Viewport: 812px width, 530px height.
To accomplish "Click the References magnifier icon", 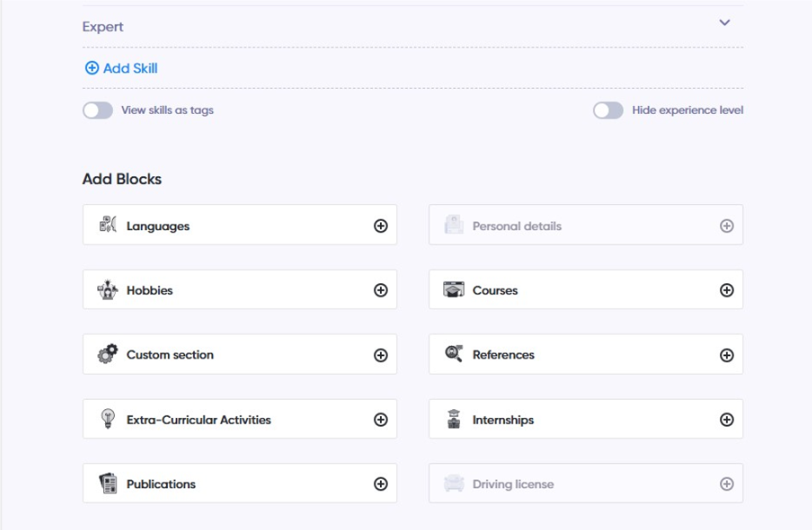I will 454,354.
